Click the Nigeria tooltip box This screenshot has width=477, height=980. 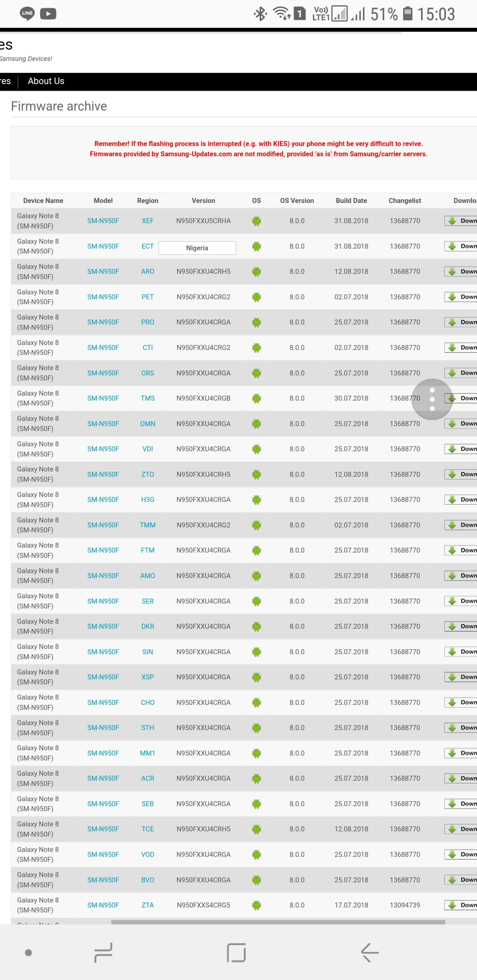click(197, 248)
